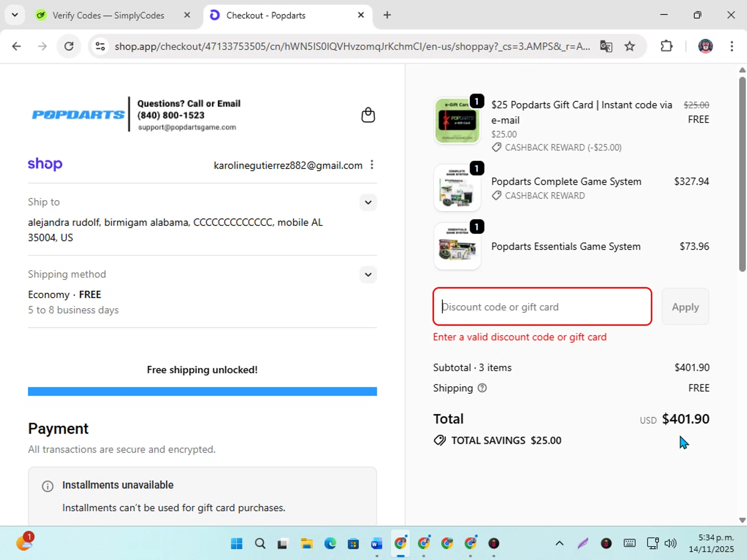Select the Checkout - Popdarts tab
The height and width of the screenshot is (560, 747).
click(x=266, y=15)
